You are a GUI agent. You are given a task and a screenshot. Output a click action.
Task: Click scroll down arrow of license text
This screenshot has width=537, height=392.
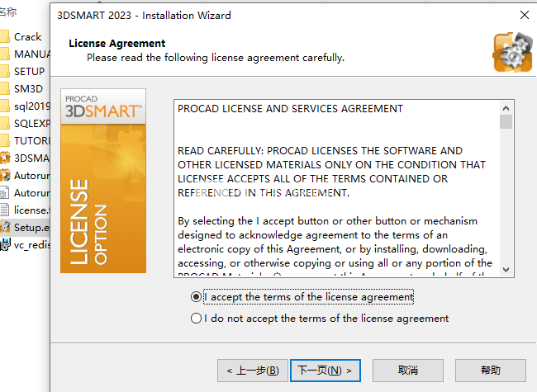tap(506, 270)
